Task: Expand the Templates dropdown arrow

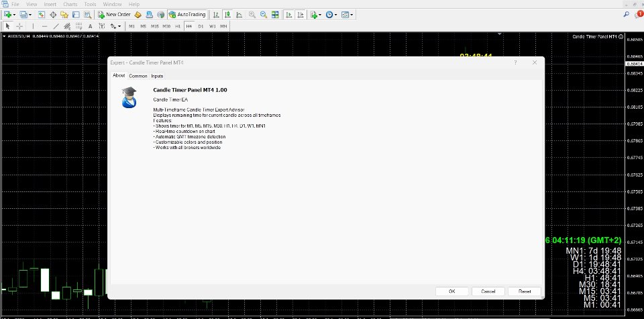Action: tap(352, 15)
